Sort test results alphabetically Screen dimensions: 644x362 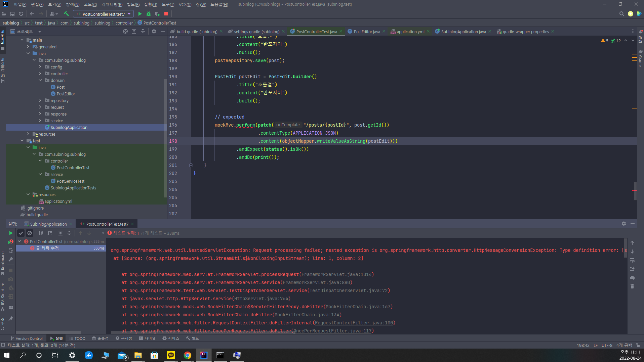(41, 233)
